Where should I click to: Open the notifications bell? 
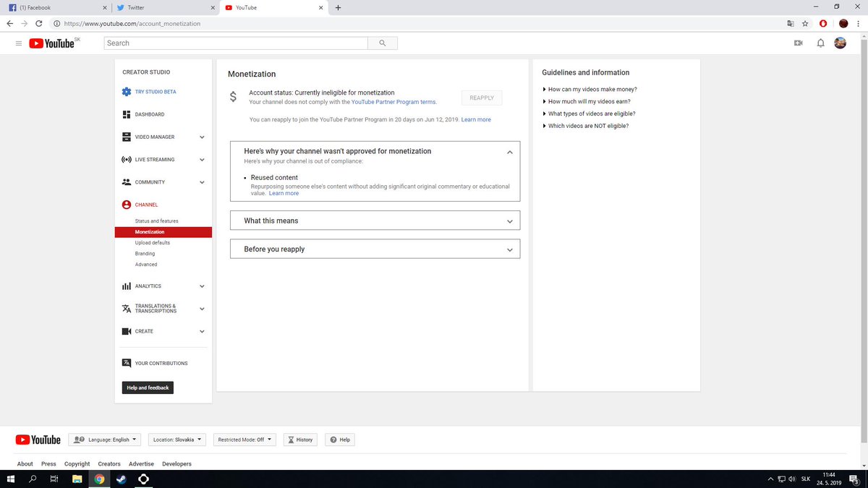pyautogui.click(x=820, y=43)
